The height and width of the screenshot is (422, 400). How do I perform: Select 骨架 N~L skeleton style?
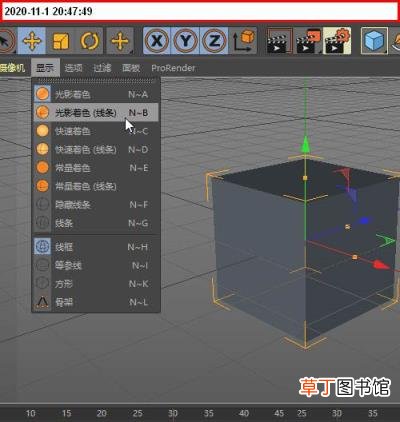click(96, 302)
